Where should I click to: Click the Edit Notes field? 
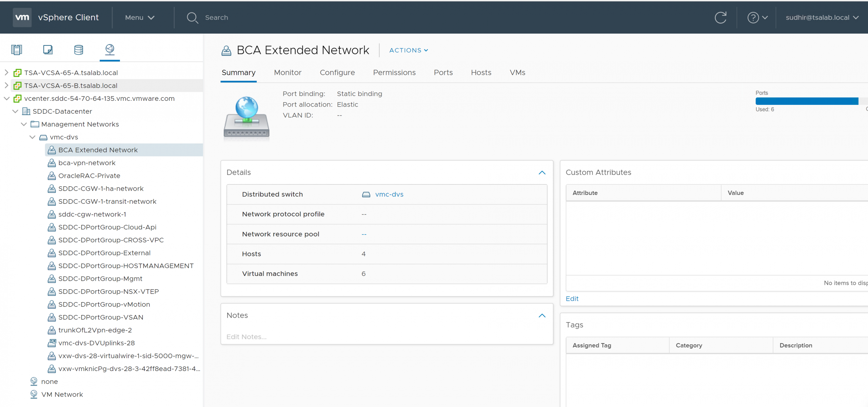246,337
